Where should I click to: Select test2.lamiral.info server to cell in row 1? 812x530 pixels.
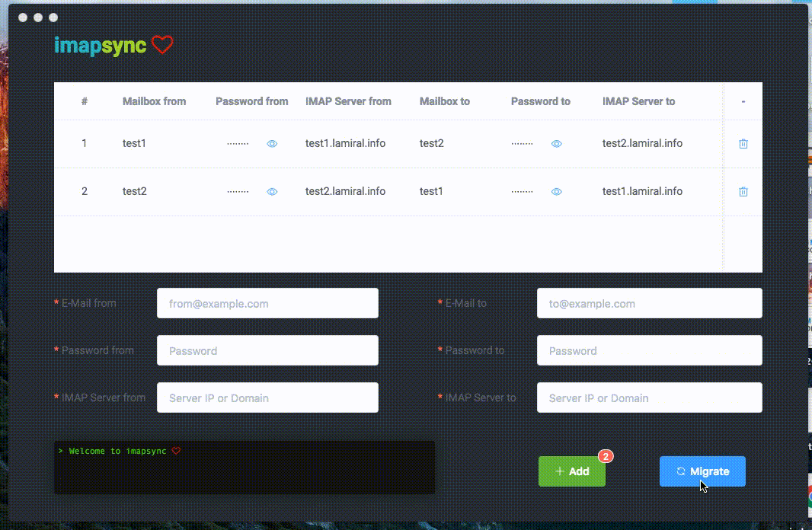642,143
